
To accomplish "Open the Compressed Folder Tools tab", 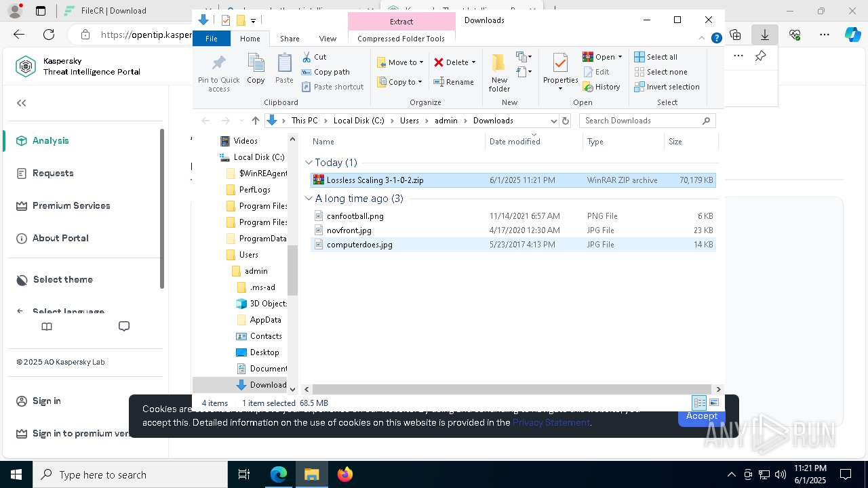I will click(x=401, y=39).
